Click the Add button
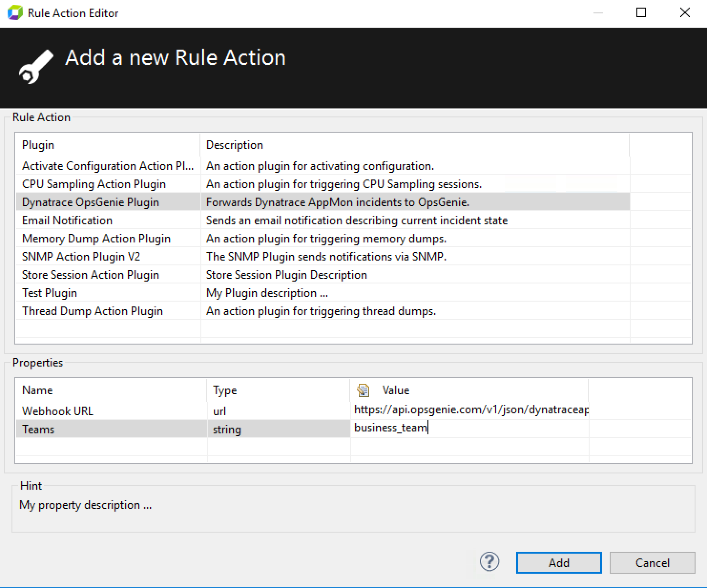The width and height of the screenshot is (707, 588). [559, 563]
